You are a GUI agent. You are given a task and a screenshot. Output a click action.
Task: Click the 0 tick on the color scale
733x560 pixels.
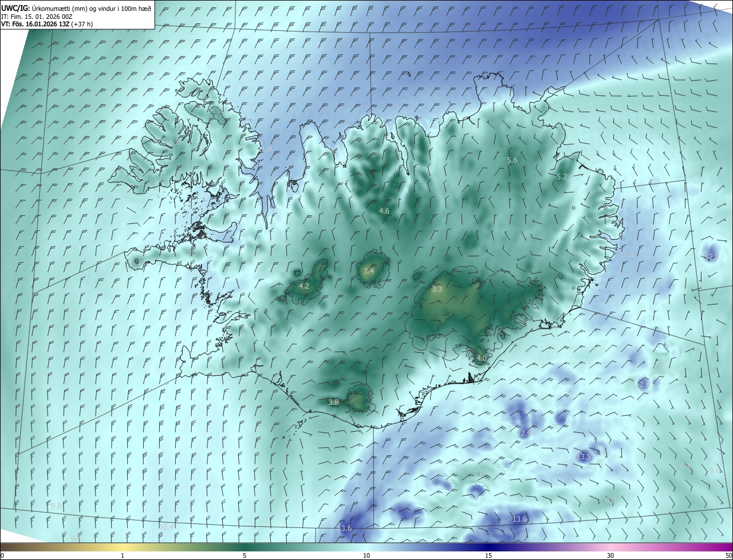coord(2,555)
